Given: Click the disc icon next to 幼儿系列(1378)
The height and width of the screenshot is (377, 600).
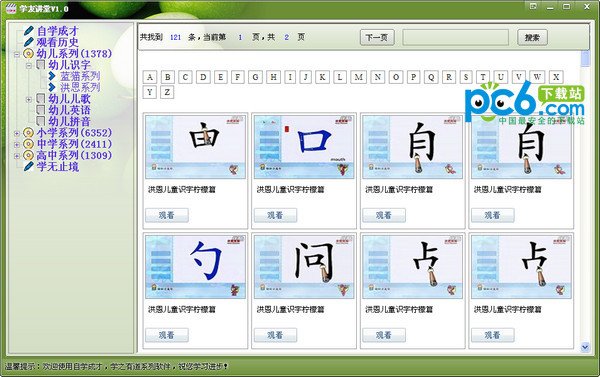Looking at the screenshot, I should [28, 54].
